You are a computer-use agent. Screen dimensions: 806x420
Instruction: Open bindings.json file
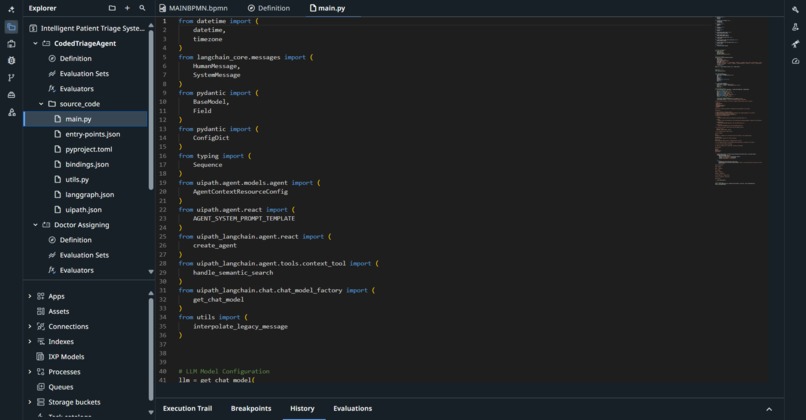(x=86, y=165)
